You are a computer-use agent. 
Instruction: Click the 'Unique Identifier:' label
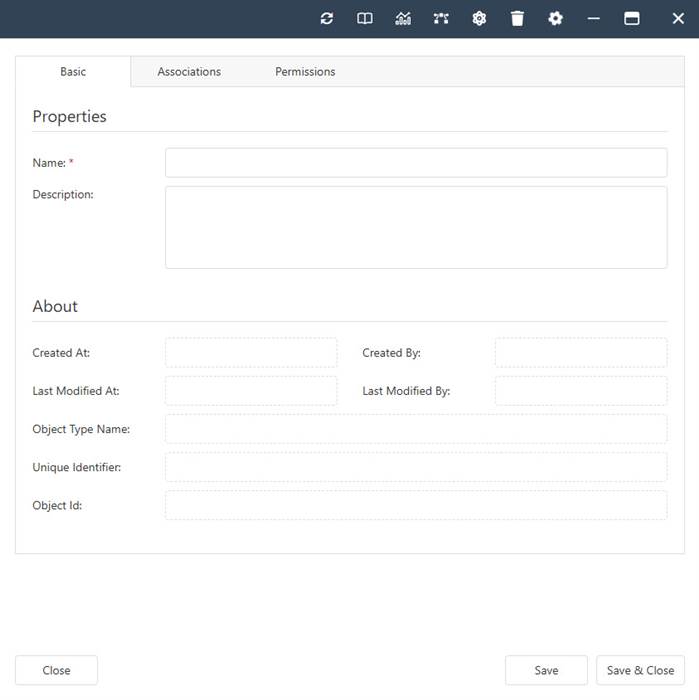[x=77, y=467]
